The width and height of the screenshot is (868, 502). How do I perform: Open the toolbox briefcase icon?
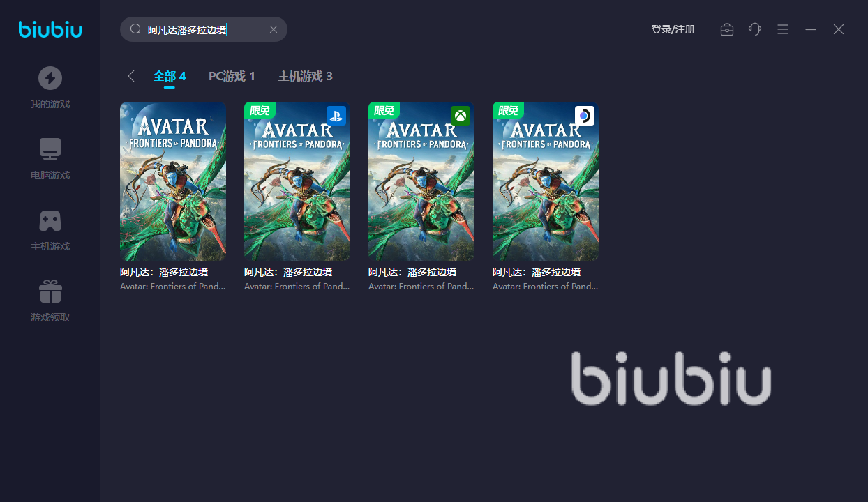point(727,29)
